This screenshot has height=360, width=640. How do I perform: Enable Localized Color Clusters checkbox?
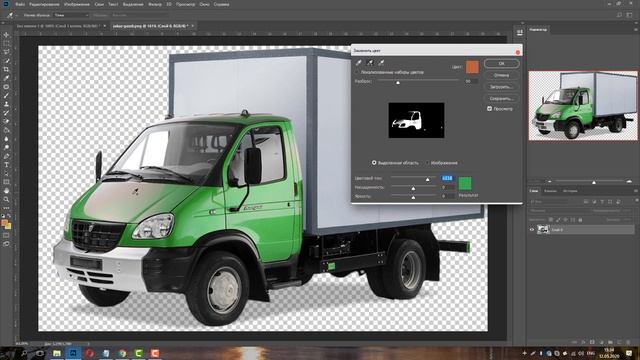(x=358, y=72)
